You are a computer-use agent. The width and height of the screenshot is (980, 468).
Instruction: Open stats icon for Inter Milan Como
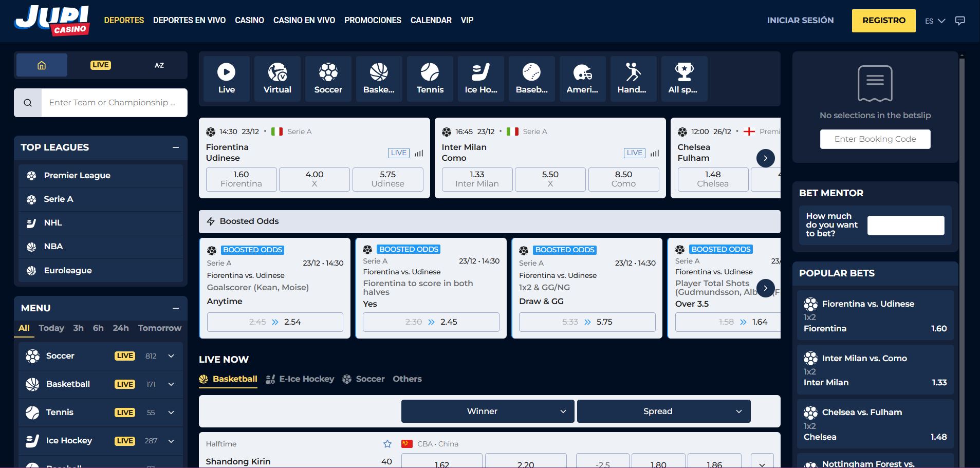pos(655,153)
